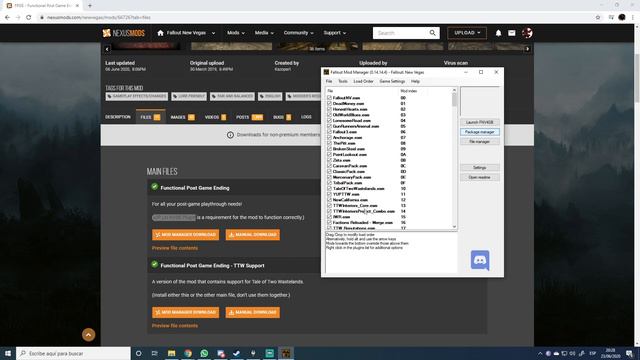The width and height of the screenshot is (640, 360).
Task: Click the home icon beside Fallout New Vegas
Action: (x=160, y=33)
